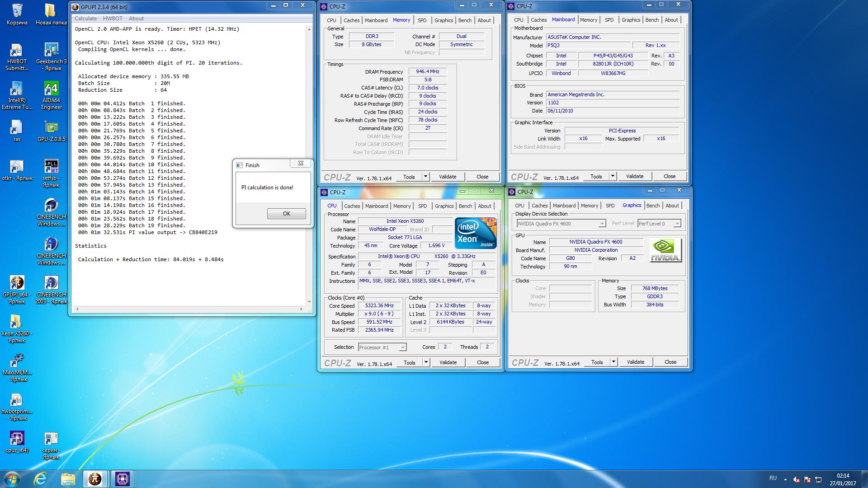Click GPUPI vertical scrollbar down arrow
Image resolution: width=868 pixels, height=488 pixels.
309,302
